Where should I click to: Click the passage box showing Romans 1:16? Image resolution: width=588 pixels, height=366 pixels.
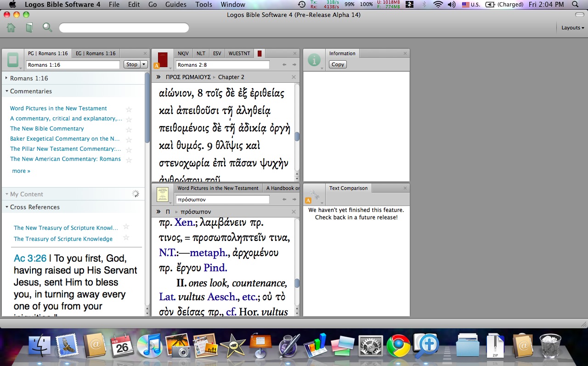pos(73,65)
